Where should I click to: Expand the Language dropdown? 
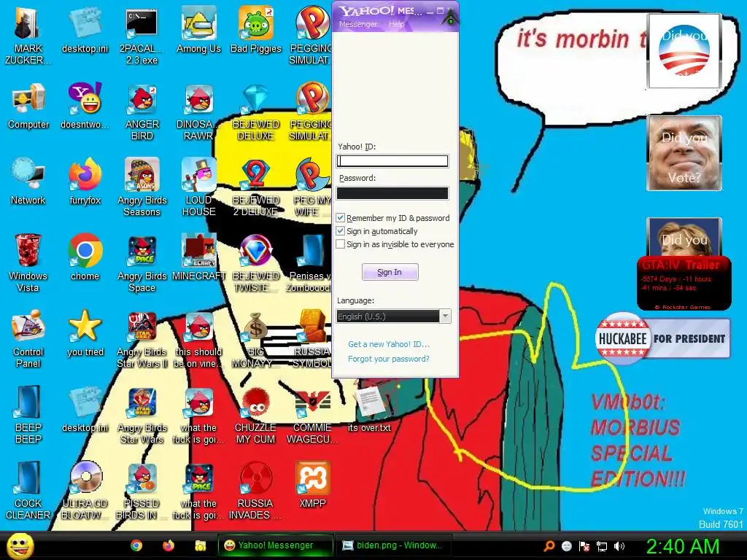445,316
